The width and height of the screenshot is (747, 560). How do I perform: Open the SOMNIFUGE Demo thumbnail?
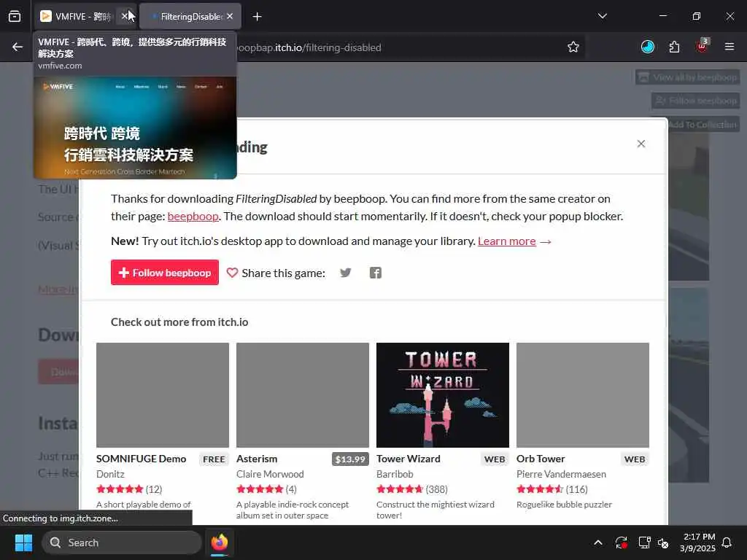pos(163,395)
